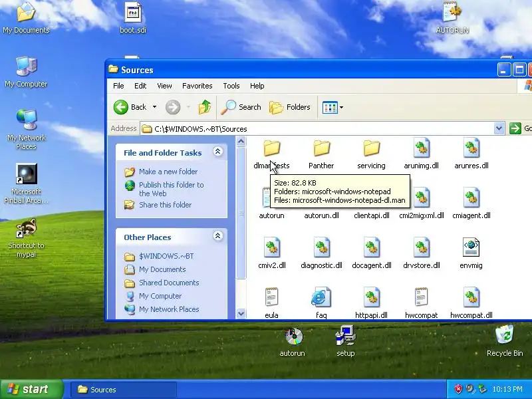Open the Start menu

tap(31, 389)
